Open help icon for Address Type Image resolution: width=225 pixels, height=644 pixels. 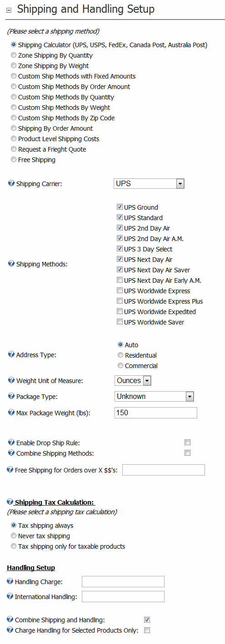pos(11,354)
